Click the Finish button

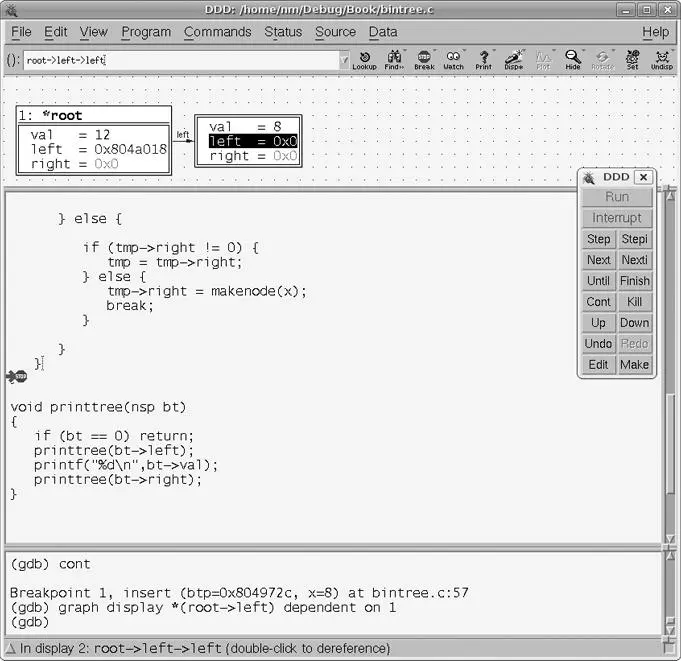(x=634, y=281)
